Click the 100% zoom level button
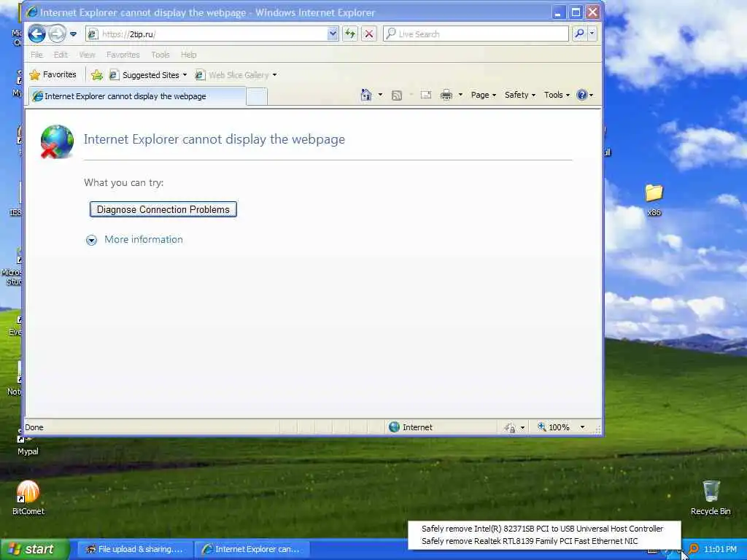This screenshot has height=560, width=747. click(554, 427)
